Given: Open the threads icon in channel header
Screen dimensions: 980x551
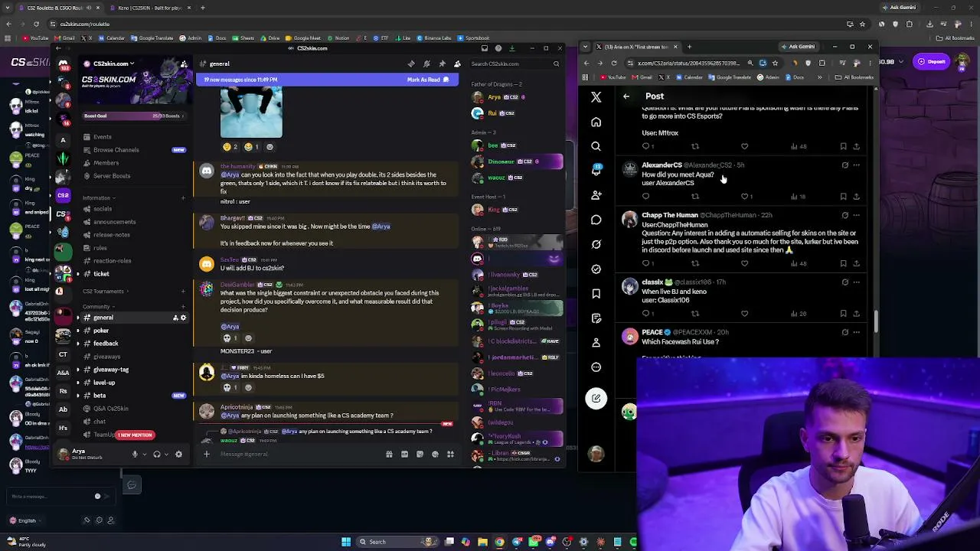Looking at the screenshot, I should coord(411,64).
